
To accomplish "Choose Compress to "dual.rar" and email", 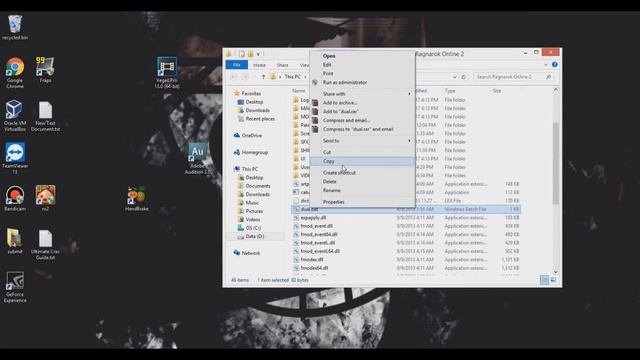I will coord(362,129).
